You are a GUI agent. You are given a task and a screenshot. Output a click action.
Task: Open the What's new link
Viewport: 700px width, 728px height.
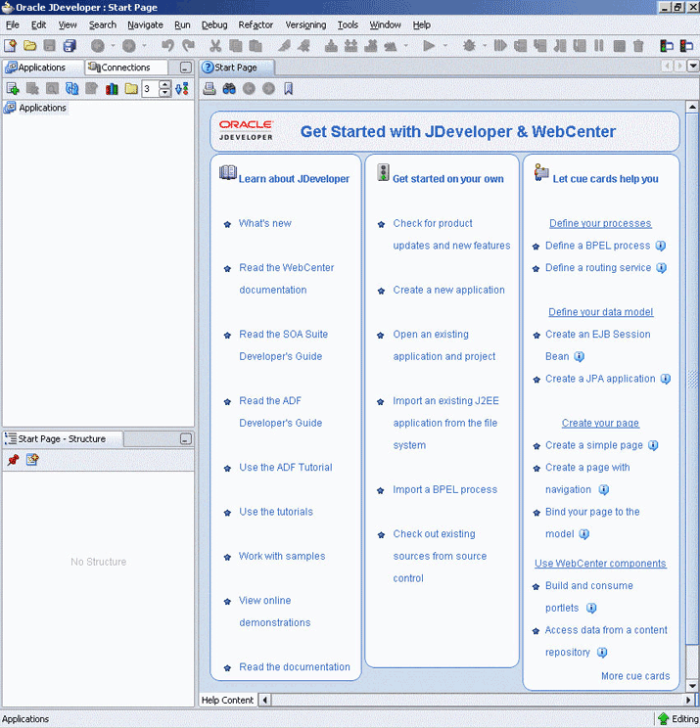coord(264,223)
